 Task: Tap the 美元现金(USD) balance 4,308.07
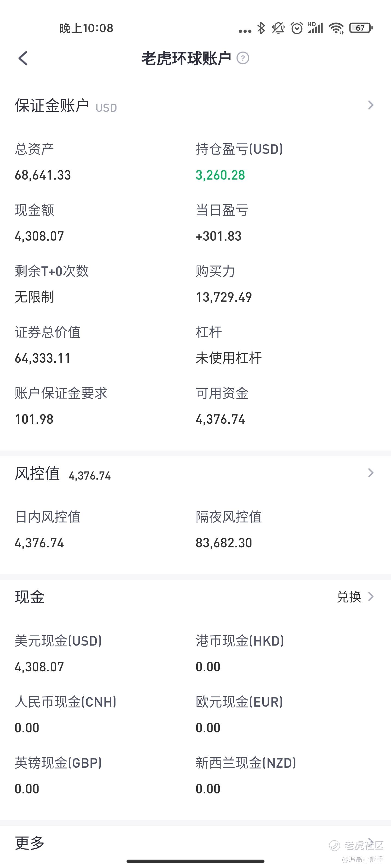click(39, 667)
